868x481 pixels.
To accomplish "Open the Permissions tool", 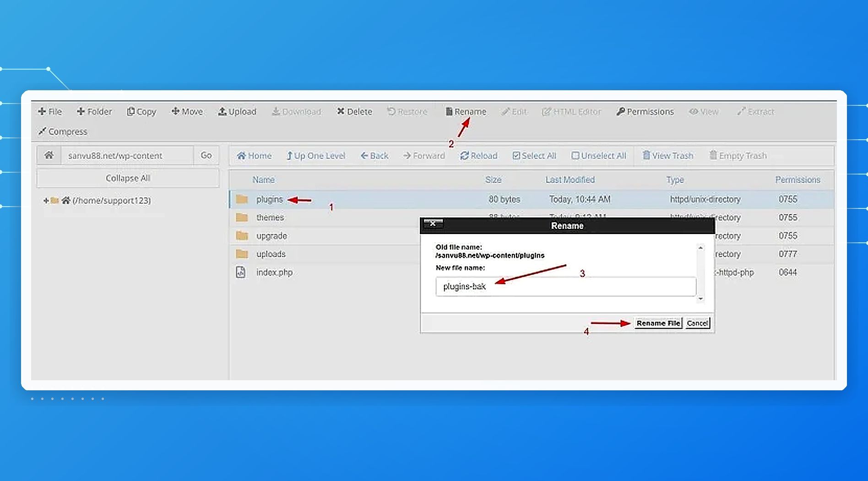I will [645, 111].
